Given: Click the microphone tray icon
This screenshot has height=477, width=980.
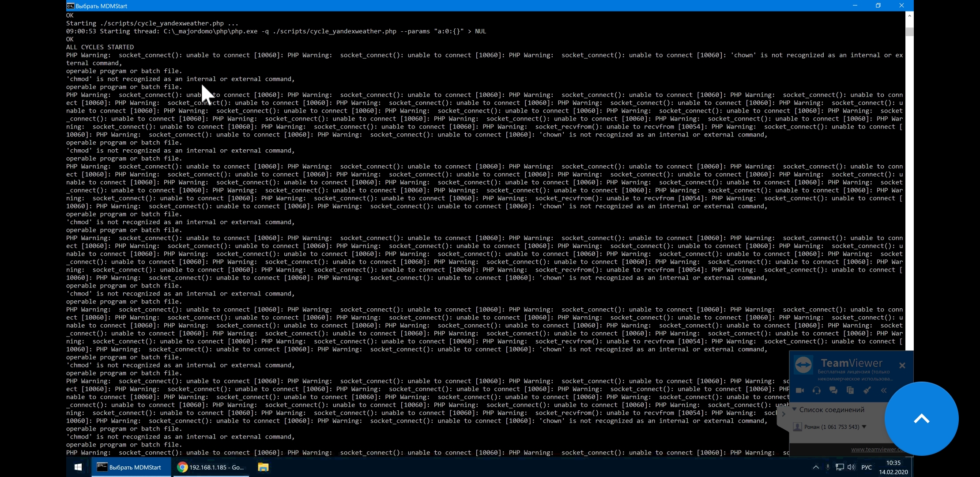Looking at the screenshot, I should pyautogui.click(x=828, y=467).
